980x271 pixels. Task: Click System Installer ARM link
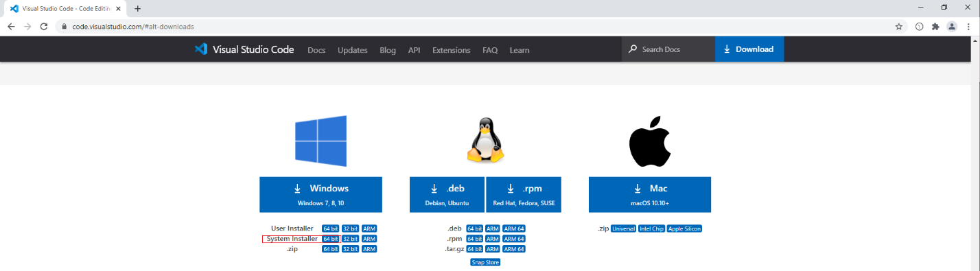(x=369, y=239)
